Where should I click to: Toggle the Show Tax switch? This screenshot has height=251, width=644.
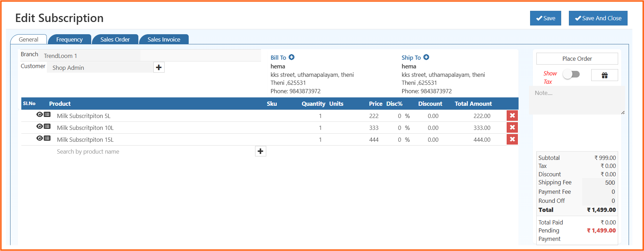[571, 74]
